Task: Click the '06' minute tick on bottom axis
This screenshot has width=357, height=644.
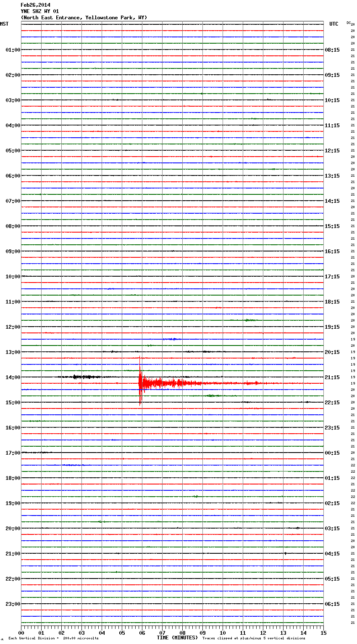Action: [x=142, y=633]
